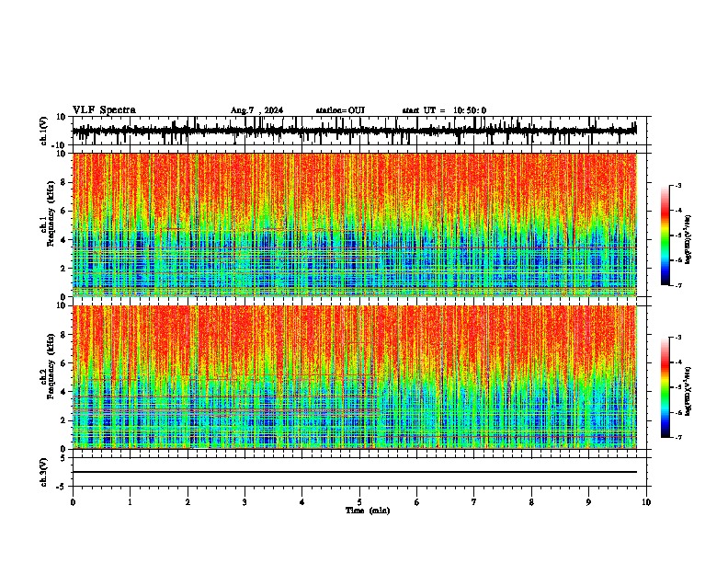This screenshot has width=728, height=563.
Task: Click the "8" kHz tick of ch.1 spectrogram
Action: click(x=63, y=182)
